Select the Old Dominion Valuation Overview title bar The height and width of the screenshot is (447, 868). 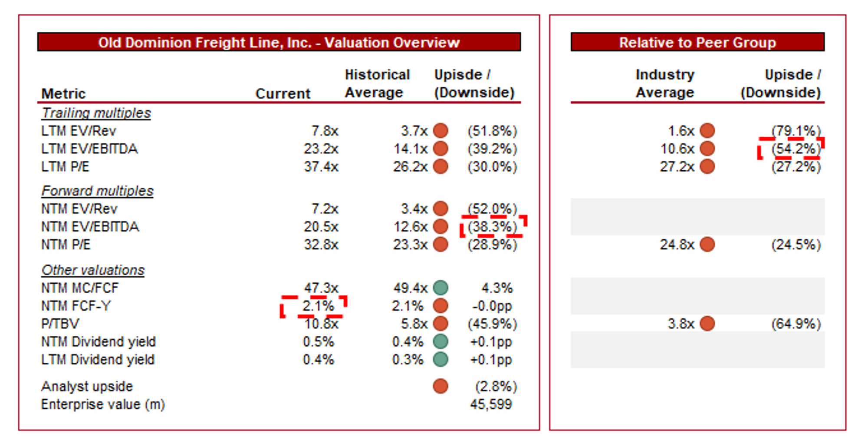click(279, 42)
